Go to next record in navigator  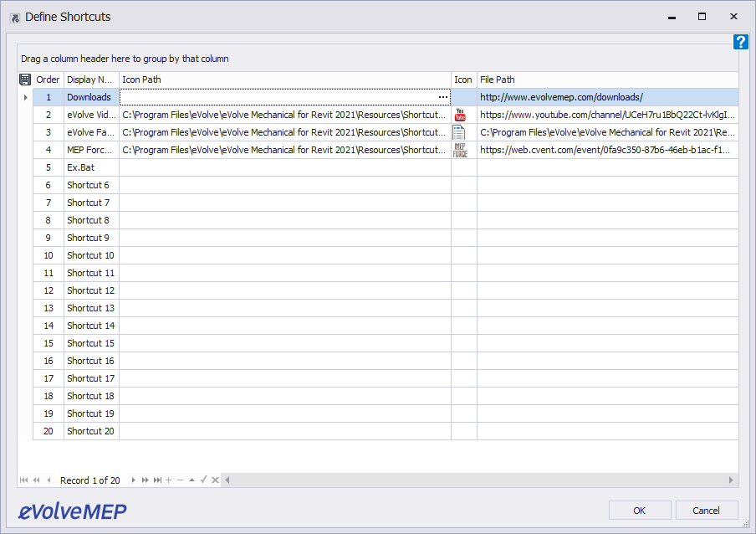133,480
